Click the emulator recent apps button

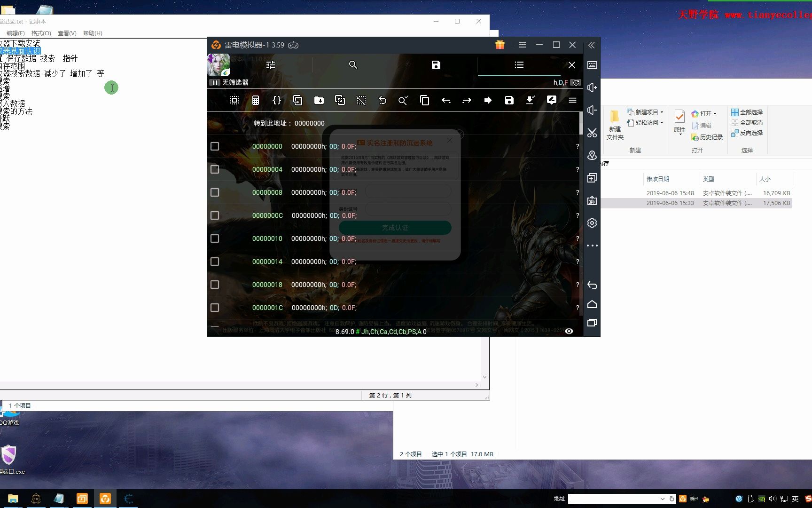[592, 323]
